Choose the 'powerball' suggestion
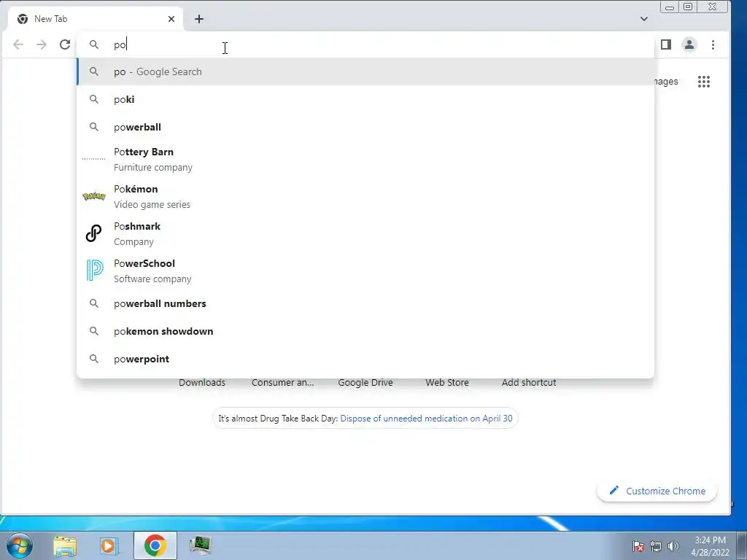 [x=365, y=127]
